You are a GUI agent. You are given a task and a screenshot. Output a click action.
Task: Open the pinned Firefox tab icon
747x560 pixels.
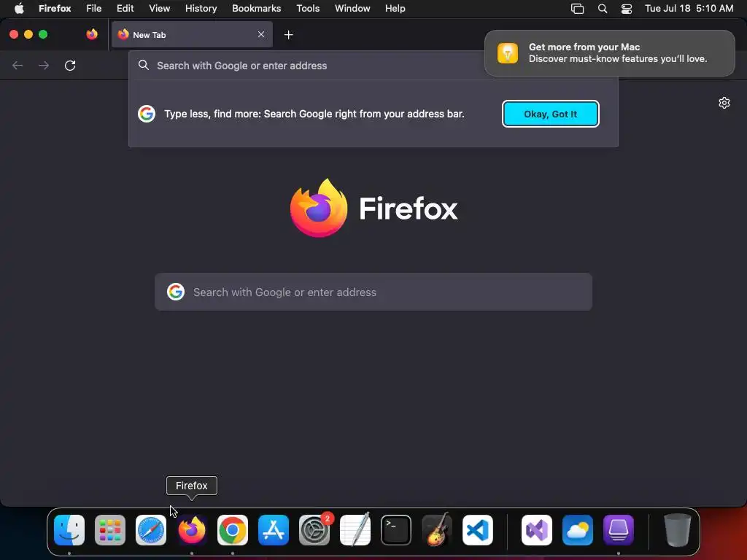tap(92, 34)
